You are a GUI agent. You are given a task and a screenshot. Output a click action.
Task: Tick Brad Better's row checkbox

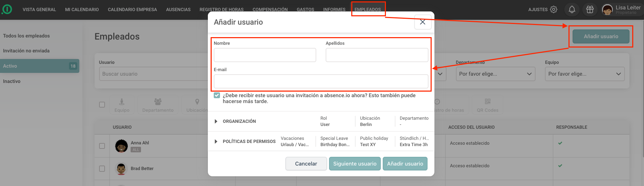click(102, 168)
